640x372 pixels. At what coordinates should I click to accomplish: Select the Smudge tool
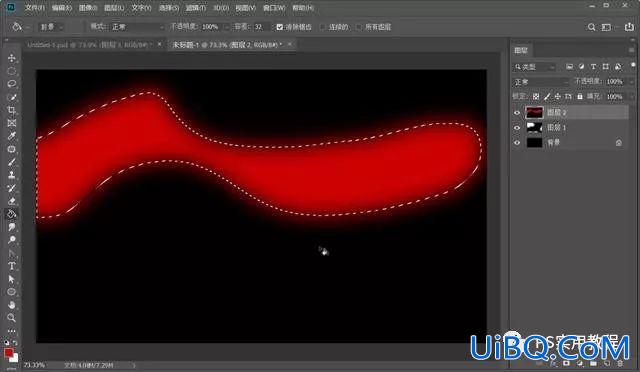point(11,227)
